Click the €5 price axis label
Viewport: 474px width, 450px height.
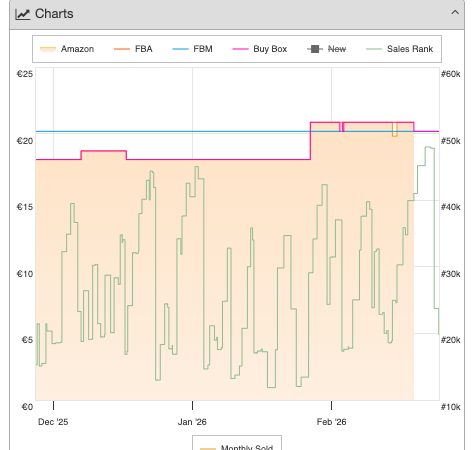tap(27, 340)
